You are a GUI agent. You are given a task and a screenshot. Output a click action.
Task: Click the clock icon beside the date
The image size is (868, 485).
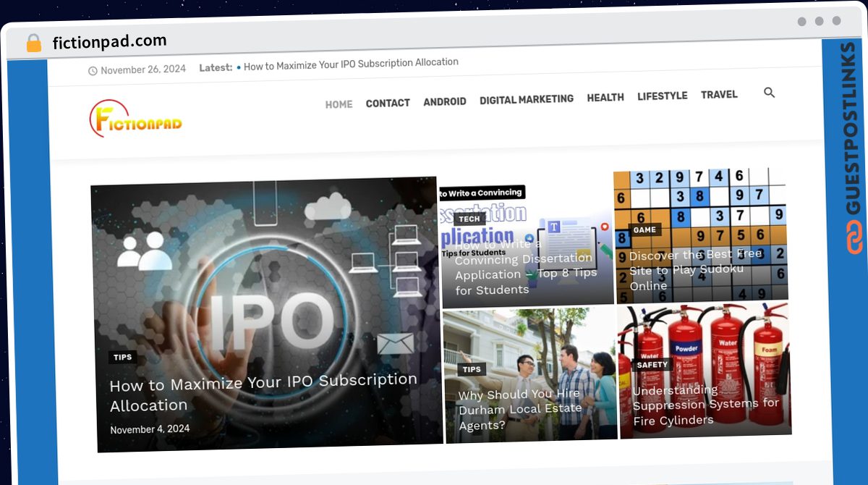tap(93, 71)
